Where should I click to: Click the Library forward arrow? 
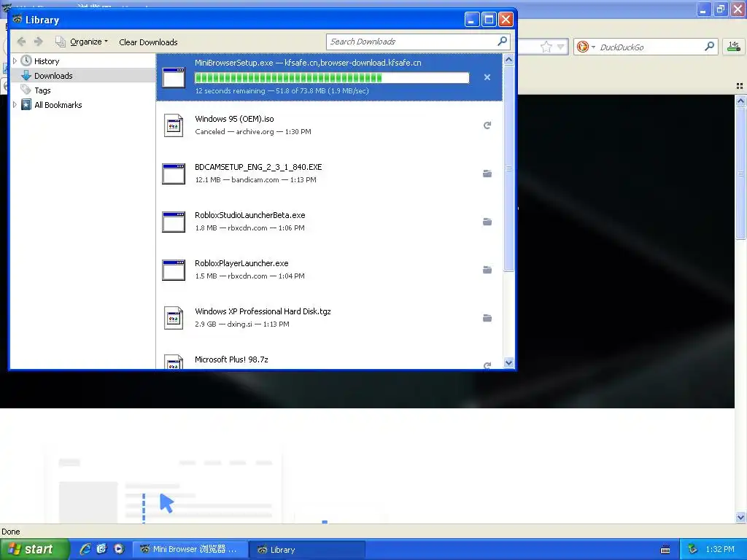coord(39,42)
